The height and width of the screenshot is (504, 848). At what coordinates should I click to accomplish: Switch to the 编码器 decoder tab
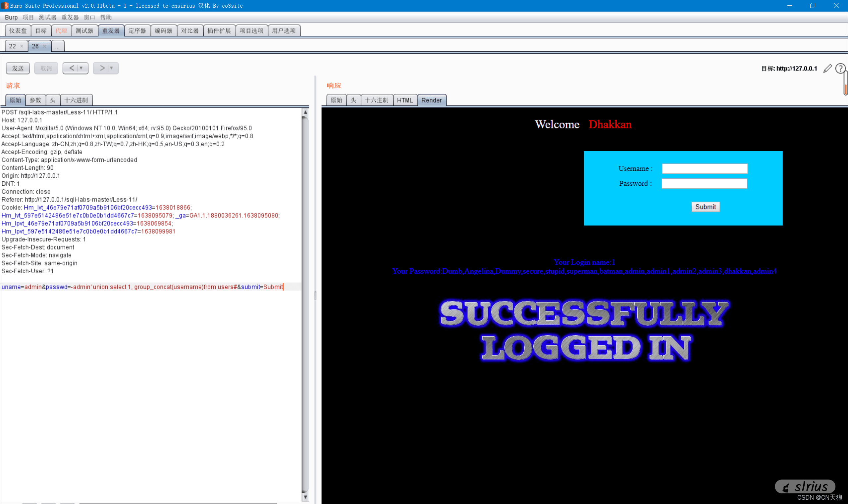tap(164, 31)
